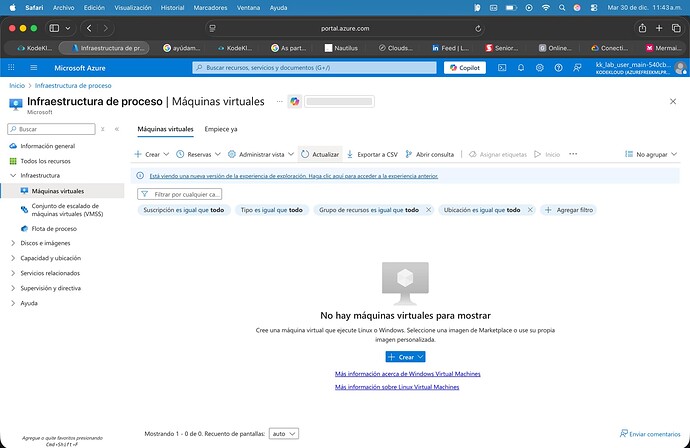Toggle the Safari sidebar button
Image resolution: width=690 pixels, height=448 pixels.
[54, 28]
